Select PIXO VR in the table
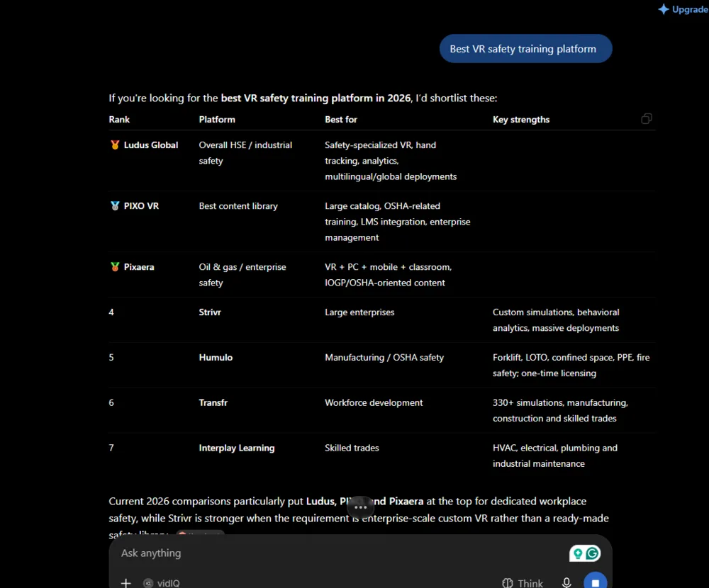This screenshot has width=709, height=588. coord(141,205)
